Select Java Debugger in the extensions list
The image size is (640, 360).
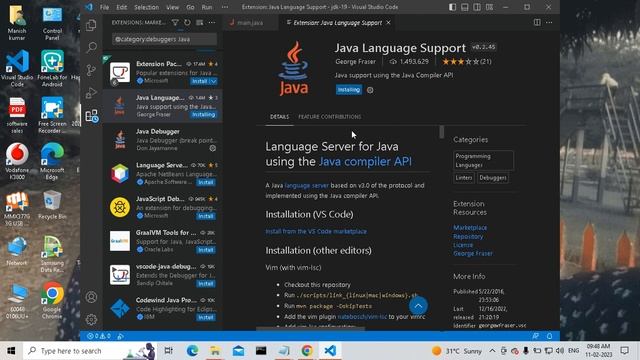(162, 139)
